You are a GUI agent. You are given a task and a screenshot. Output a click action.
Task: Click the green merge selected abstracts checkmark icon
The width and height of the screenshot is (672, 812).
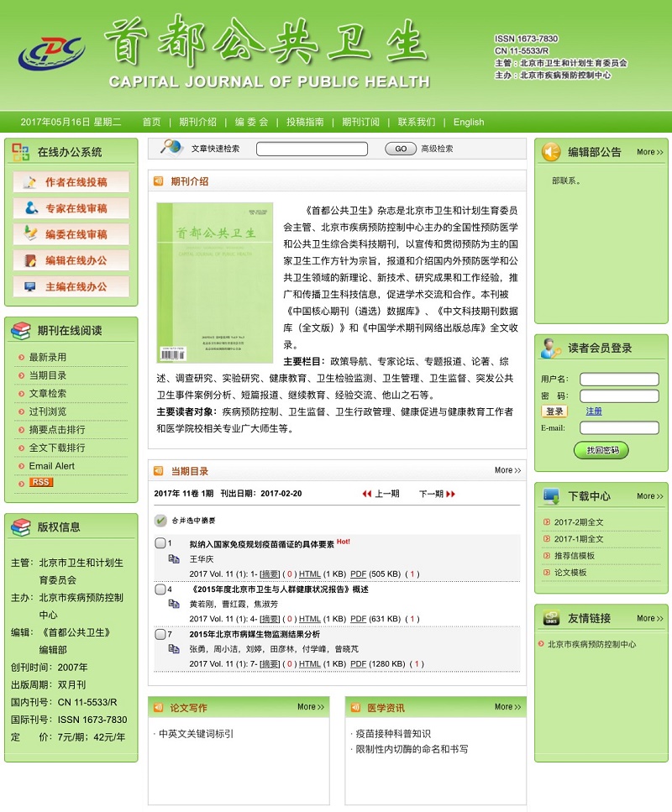(160, 521)
